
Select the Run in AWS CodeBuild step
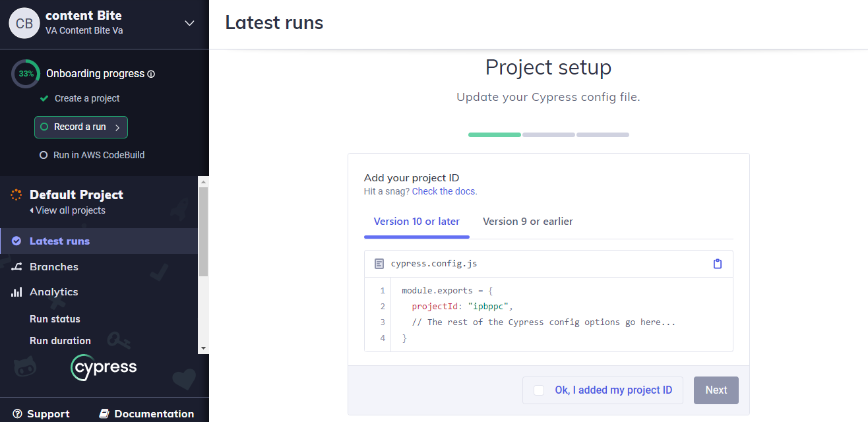[99, 155]
